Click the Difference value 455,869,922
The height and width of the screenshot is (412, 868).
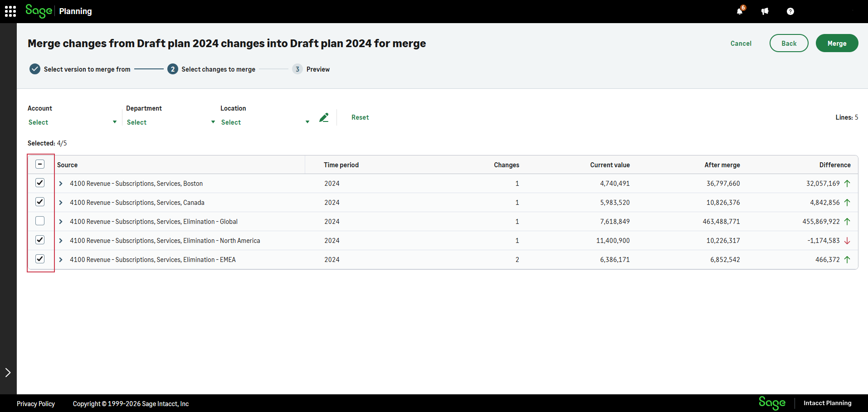821,222
